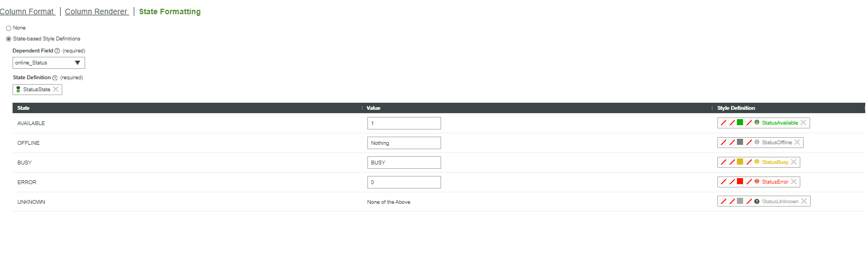This screenshot has width=868, height=259.
Task: Remove the StatusState definition
Action: pos(56,89)
